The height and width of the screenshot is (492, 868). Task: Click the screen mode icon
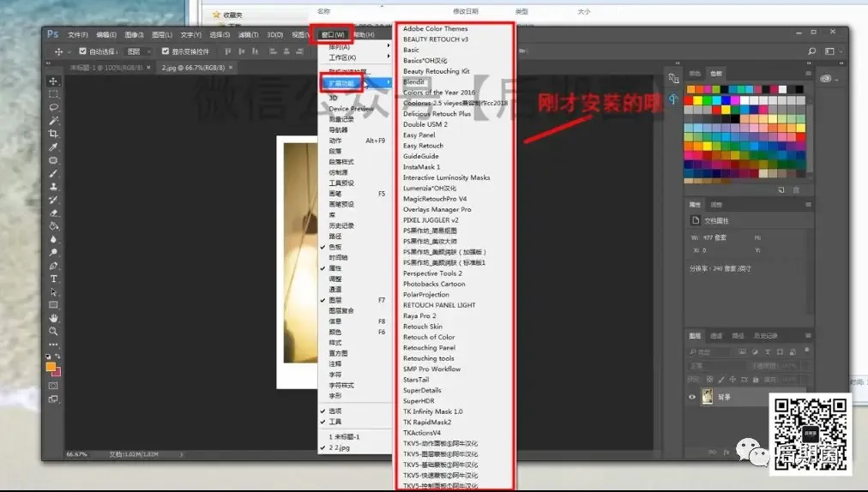coord(53,399)
